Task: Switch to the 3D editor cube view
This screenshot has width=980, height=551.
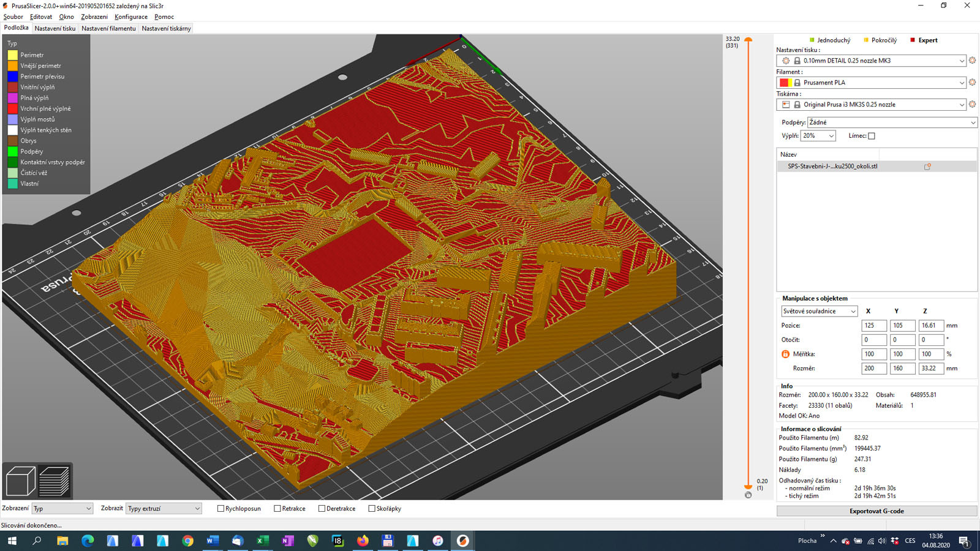Action: point(20,481)
